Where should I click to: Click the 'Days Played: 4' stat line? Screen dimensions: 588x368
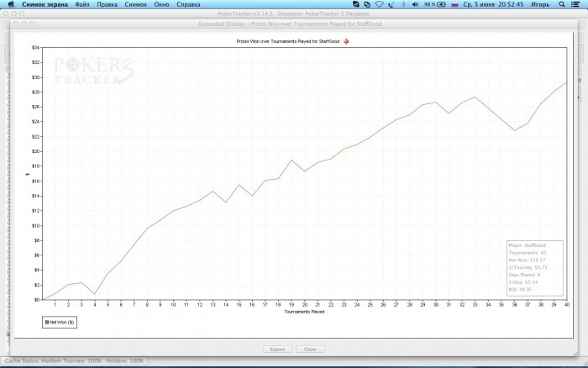524,275
